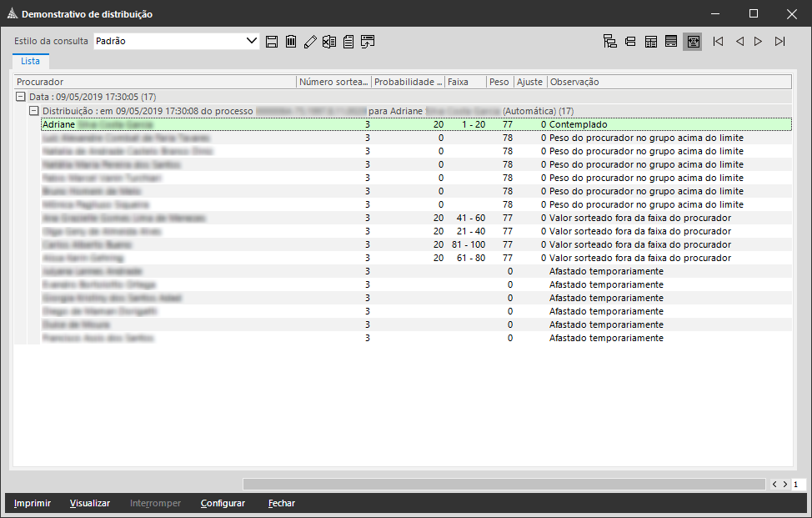Toggle the table footer display icon
812x518 pixels.
click(671, 42)
